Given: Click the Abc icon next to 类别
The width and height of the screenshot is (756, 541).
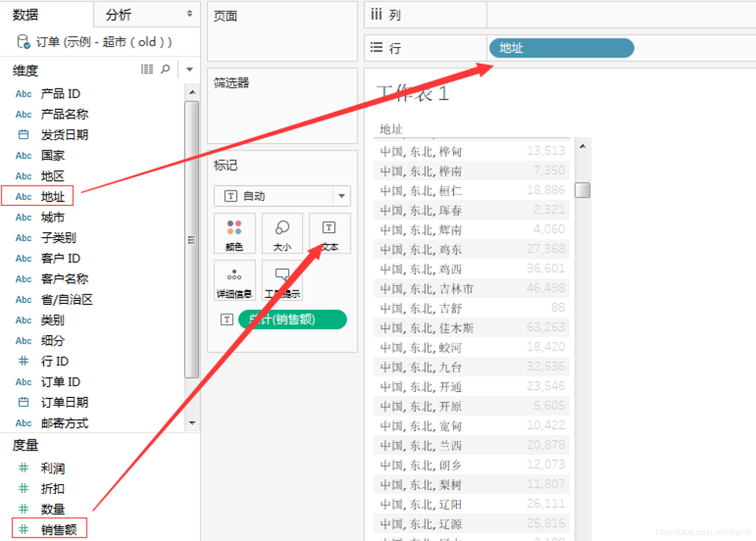Looking at the screenshot, I should pyautogui.click(x=23, y=320).
